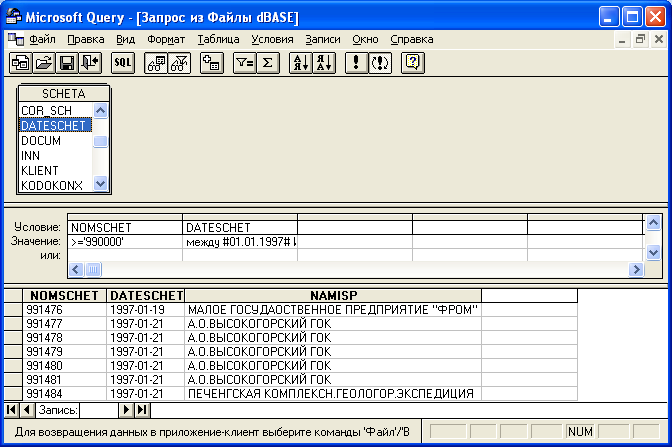The width and height of the screenshot is (672, 447).
Task: Select COR_SCH field in SCHETA table
Action: click(x=56, y=111)
